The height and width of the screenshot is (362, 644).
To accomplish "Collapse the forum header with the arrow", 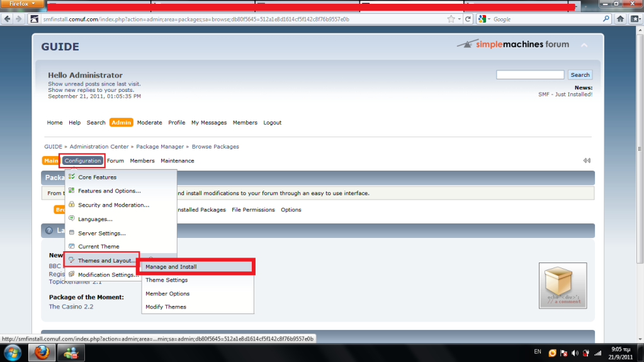I will coord(584,45).
